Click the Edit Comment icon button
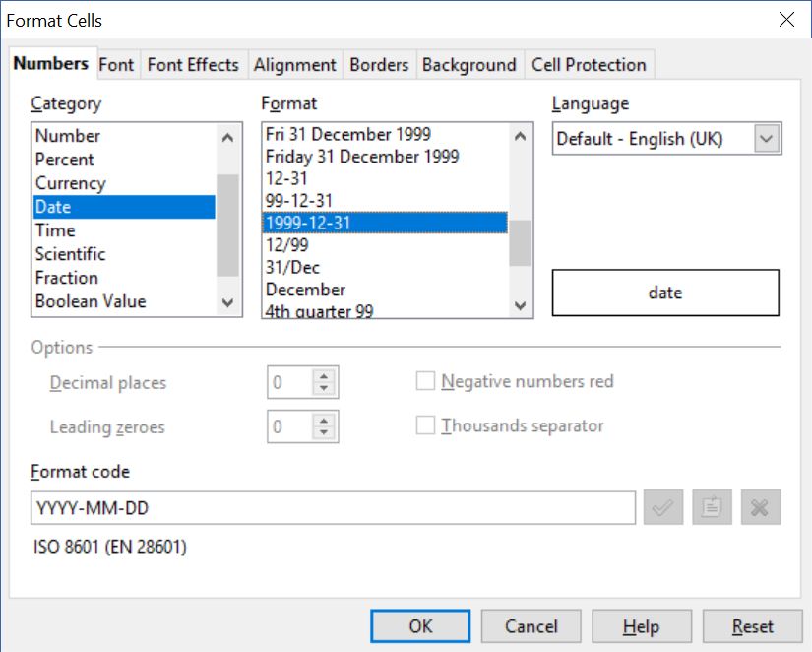This screenshot has height=652, width=812. (712, 508)
